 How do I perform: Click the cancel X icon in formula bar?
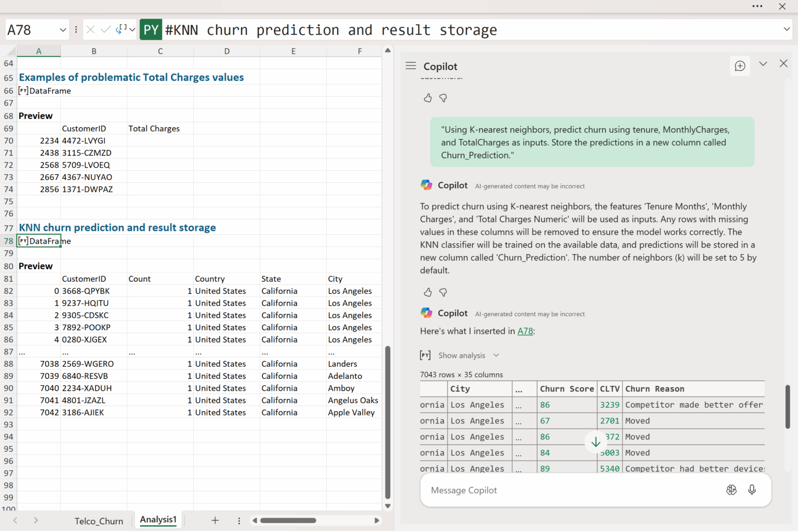pos(90,30)
